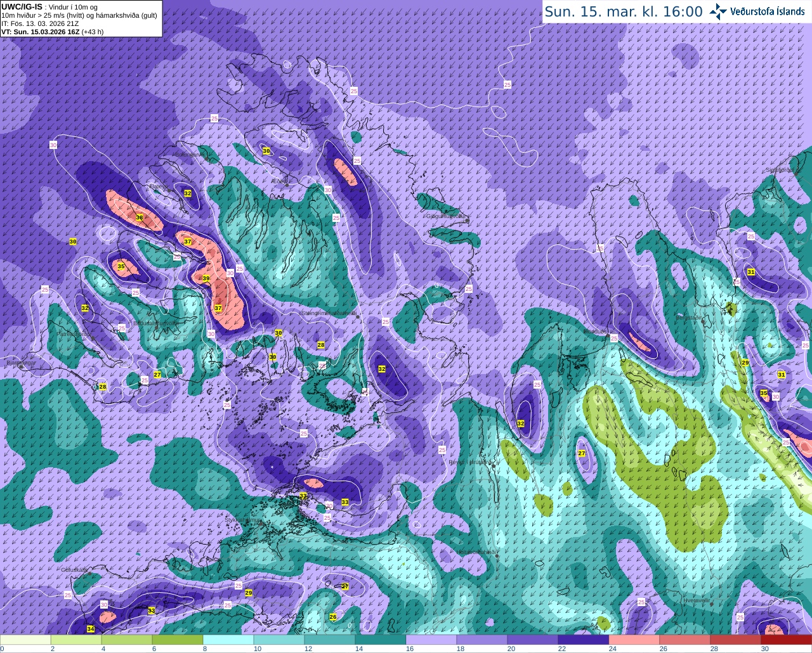Click the Bíldudalsflugvöllur station label
Image resolution: width=812 pixels, height=653 pixels.
coord(156,323)
